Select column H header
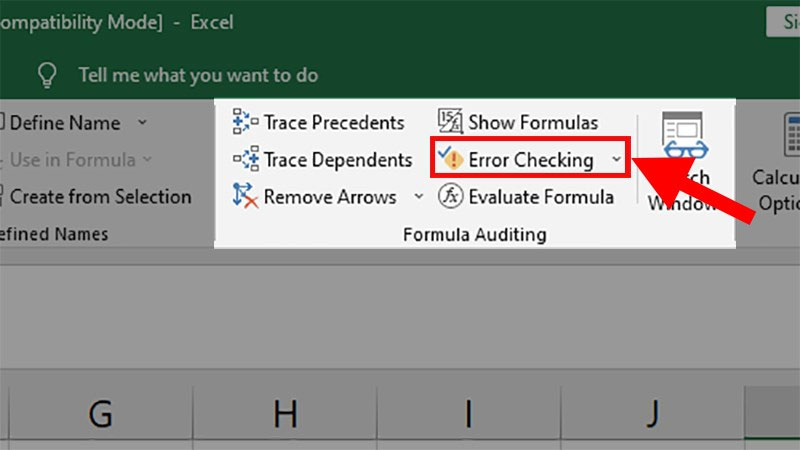The height and width of the screenshot is (450, 800). (x=285, y=414)
